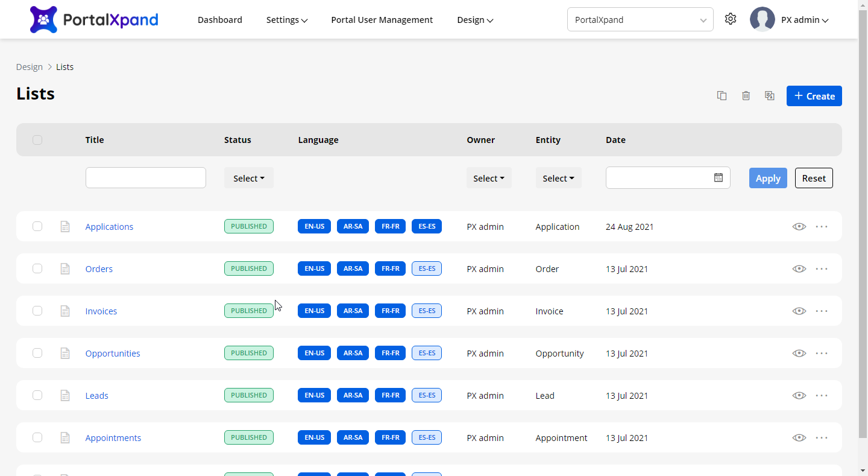Click the Title filter text field
This screenshot has width=868, height=476.
point(146,178)
